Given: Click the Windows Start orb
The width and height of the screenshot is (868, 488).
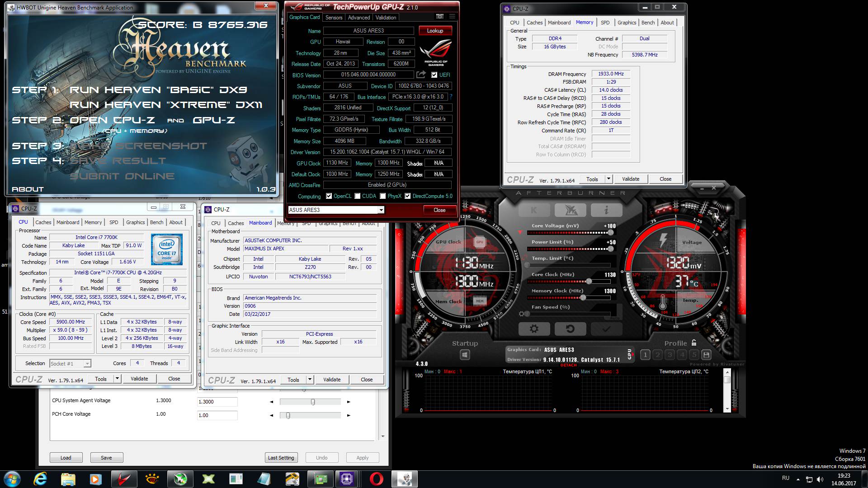Looking at the screenshot, I should [x=12, y=479].
